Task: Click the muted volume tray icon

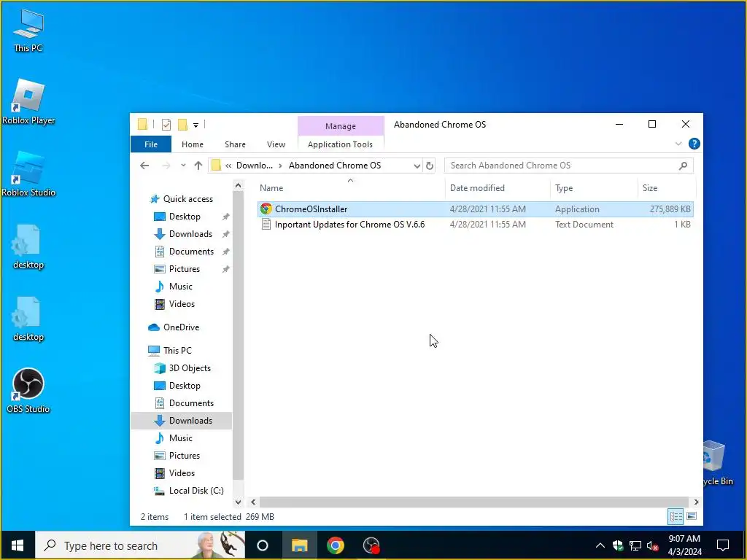Action: (653, 545)
